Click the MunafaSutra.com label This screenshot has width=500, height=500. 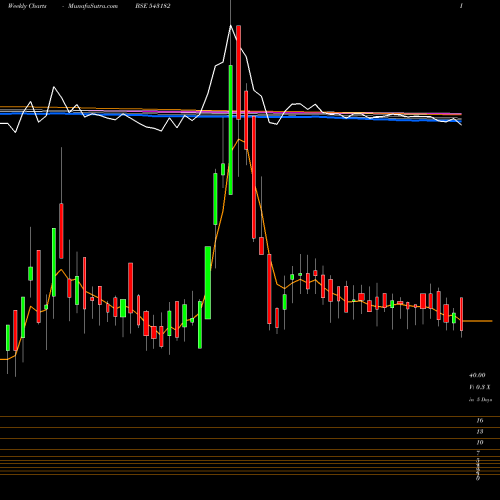tap(93, 6)
